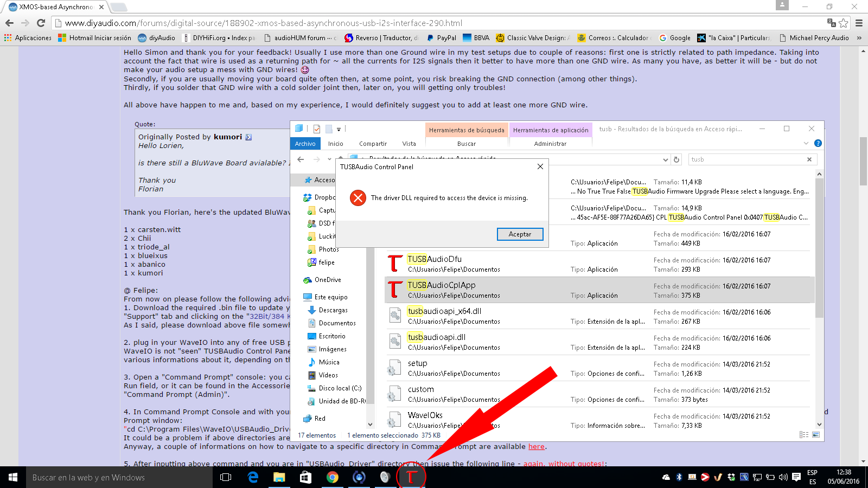Click the view post arrow next to kumori
The height and width of the screenshot is (488, 868).
[x=248, y=137]
